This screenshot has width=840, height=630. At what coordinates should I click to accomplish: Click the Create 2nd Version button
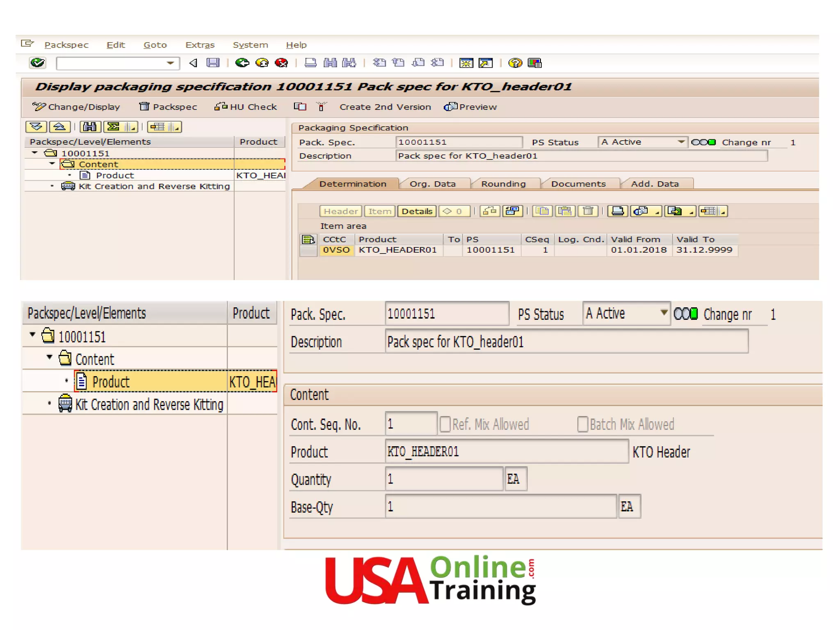[x=385, y=107]
